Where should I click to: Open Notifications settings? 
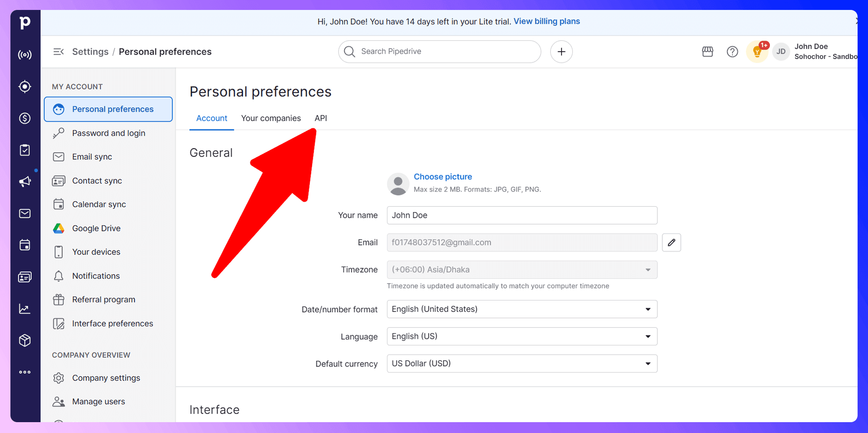pyautogui.click(x=96, y=276)
